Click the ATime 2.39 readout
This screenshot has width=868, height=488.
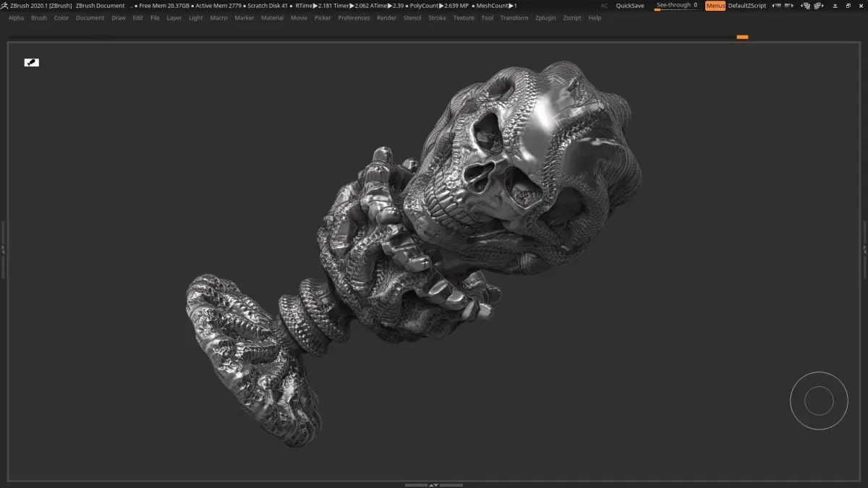(x=387, y=6)
